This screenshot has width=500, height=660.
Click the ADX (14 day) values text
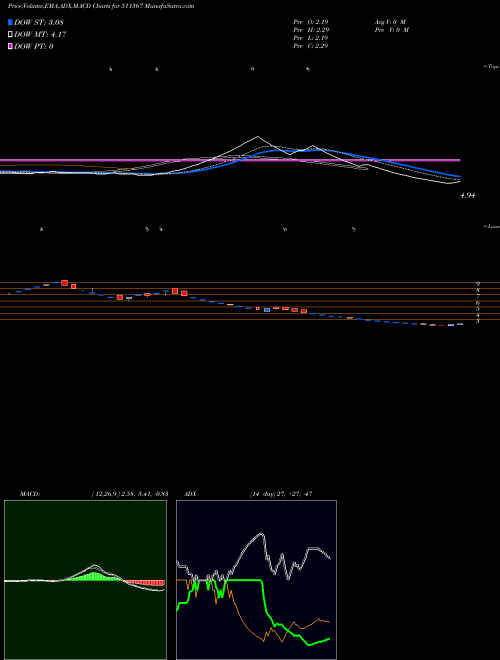[280, 494]
